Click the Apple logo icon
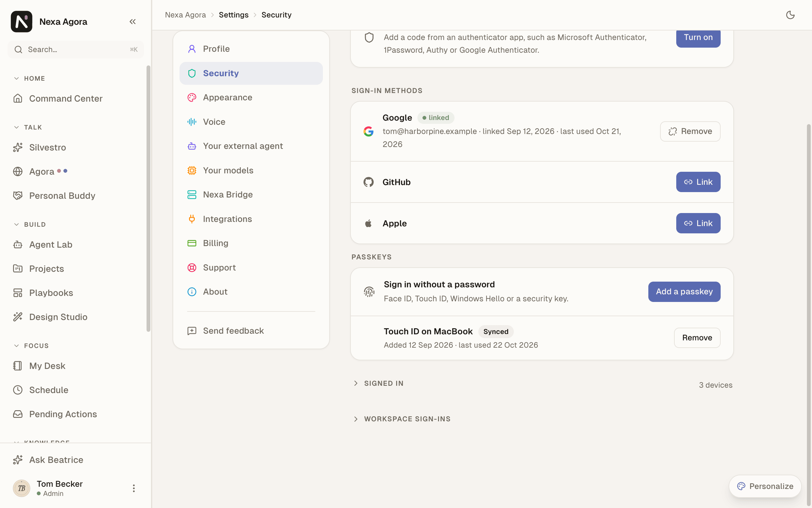 [x=369, y=224]
